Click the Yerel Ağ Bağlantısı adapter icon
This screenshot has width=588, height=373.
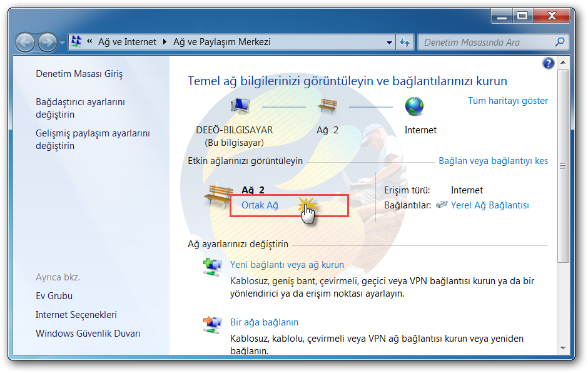(x=442, y=205)
